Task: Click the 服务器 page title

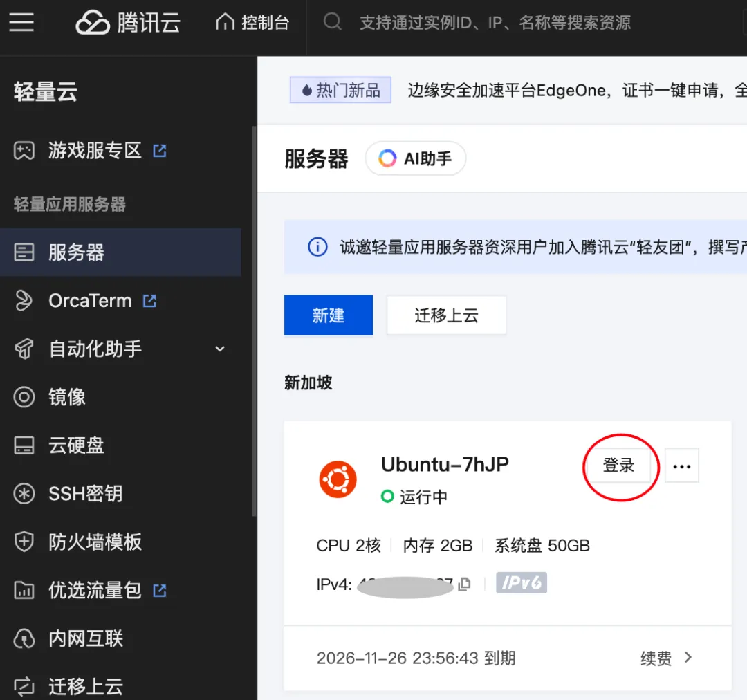Action: [316, 158]
